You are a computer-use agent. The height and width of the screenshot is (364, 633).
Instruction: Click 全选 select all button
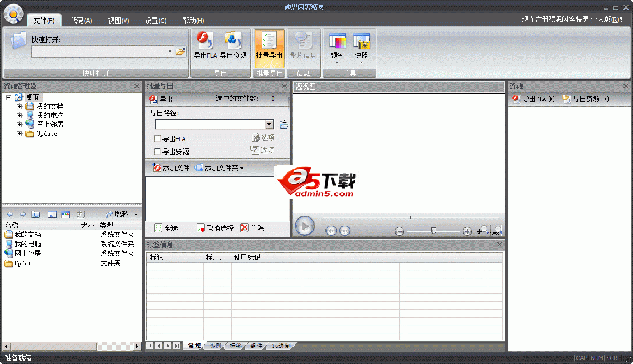(x=166, y=228)
